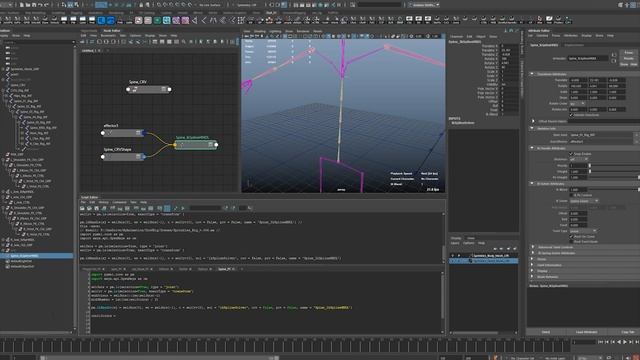
Task: Enable the Snap to Grids magnet icon
Action: [x=160, y=5]
